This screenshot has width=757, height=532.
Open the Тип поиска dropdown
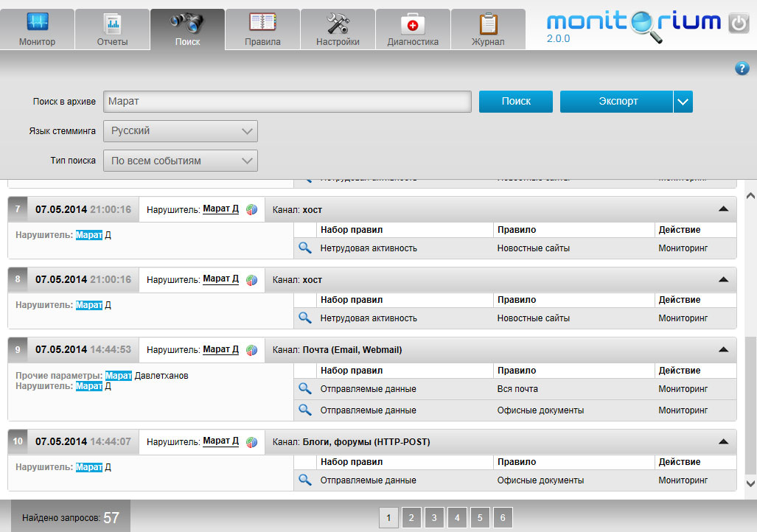coord(181,161)
